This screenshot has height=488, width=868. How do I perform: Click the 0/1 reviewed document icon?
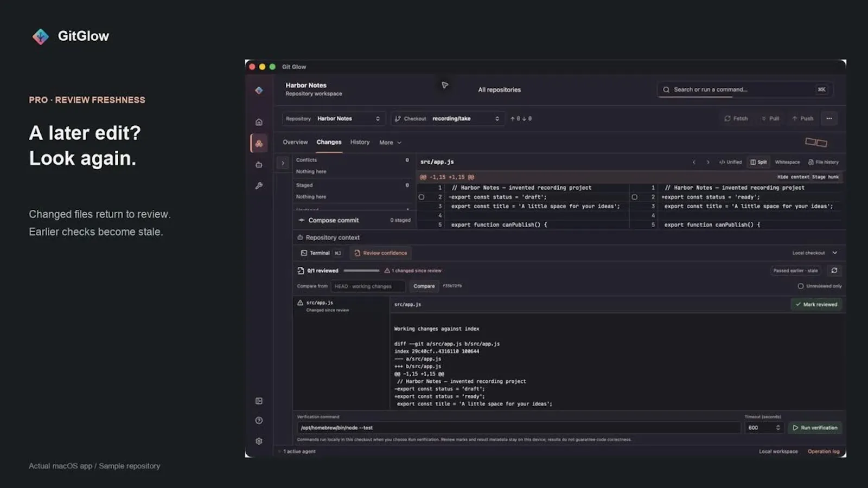click(x=301, y=271)
